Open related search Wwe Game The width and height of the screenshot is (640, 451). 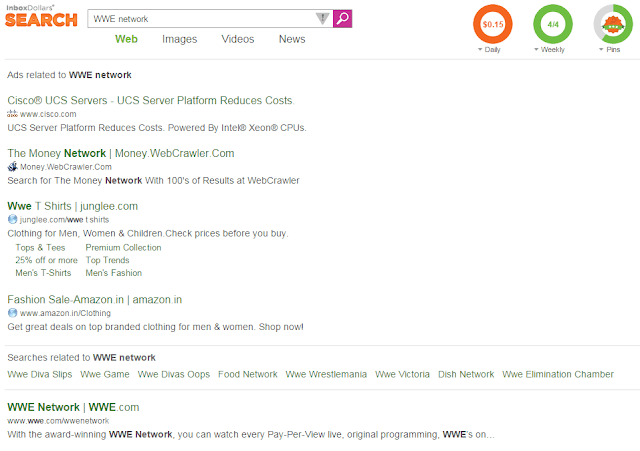(105, 374)
